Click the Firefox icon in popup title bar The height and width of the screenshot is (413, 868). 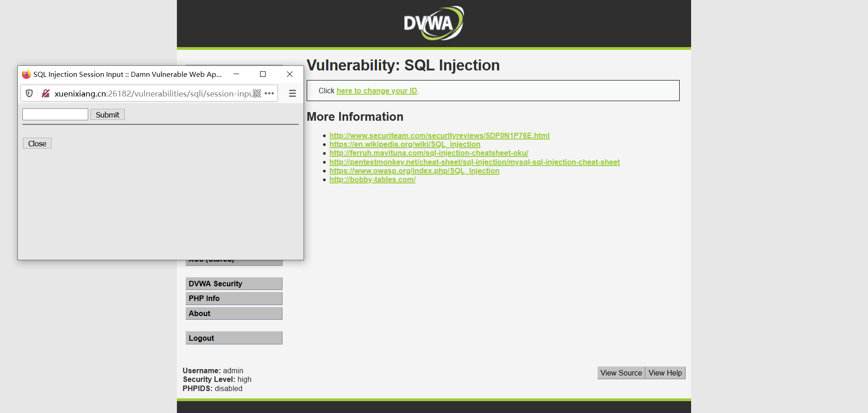point(26,74)
